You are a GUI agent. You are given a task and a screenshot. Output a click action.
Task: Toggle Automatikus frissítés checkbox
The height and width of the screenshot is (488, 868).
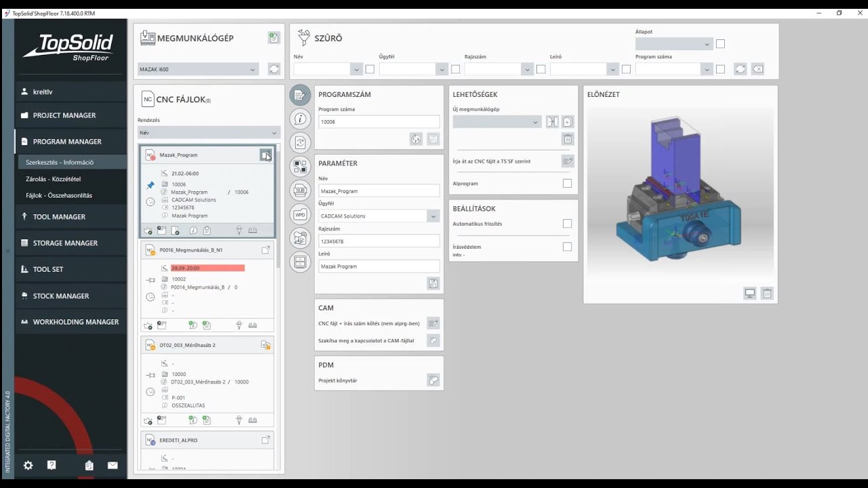click(567, 224)
